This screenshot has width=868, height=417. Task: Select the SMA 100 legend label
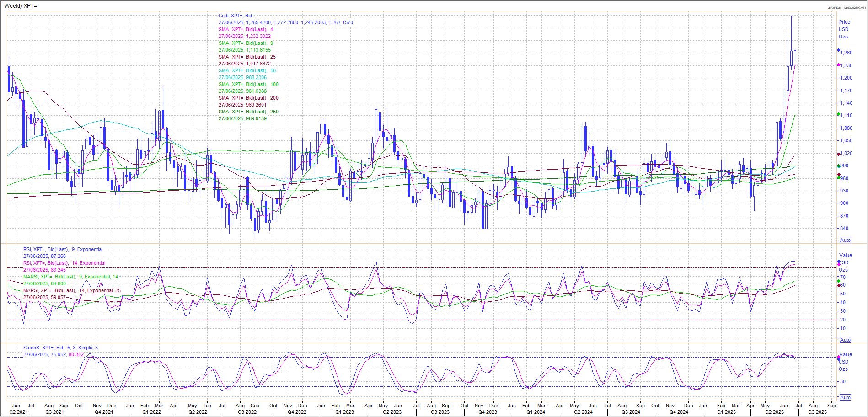tap(248, 84)
